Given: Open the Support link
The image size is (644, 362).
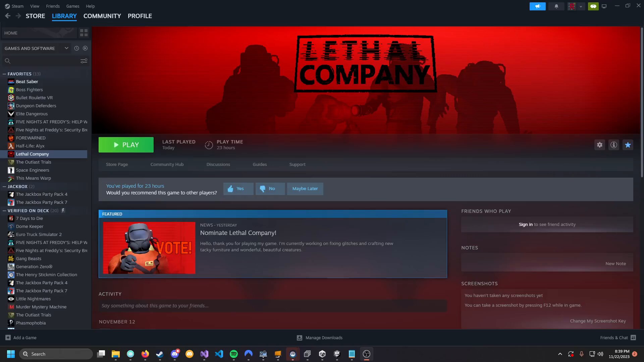Looking at the screenshot, I should click(297, 164).
